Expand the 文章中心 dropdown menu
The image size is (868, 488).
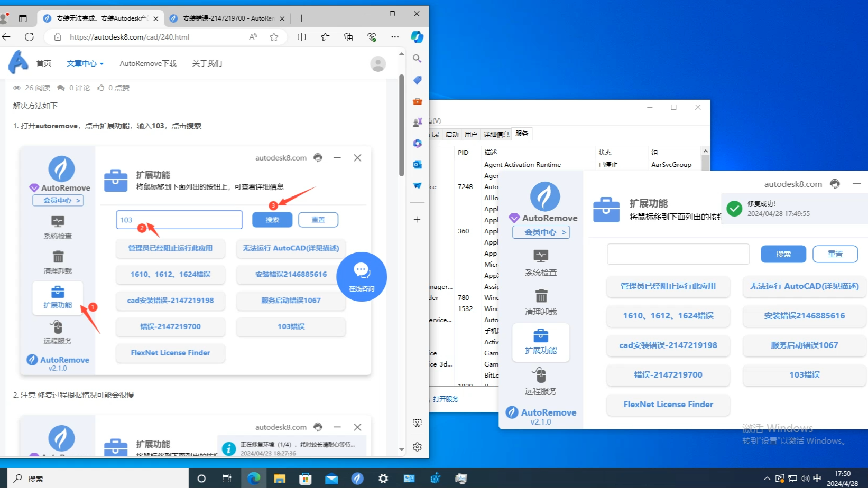point(85,63)
